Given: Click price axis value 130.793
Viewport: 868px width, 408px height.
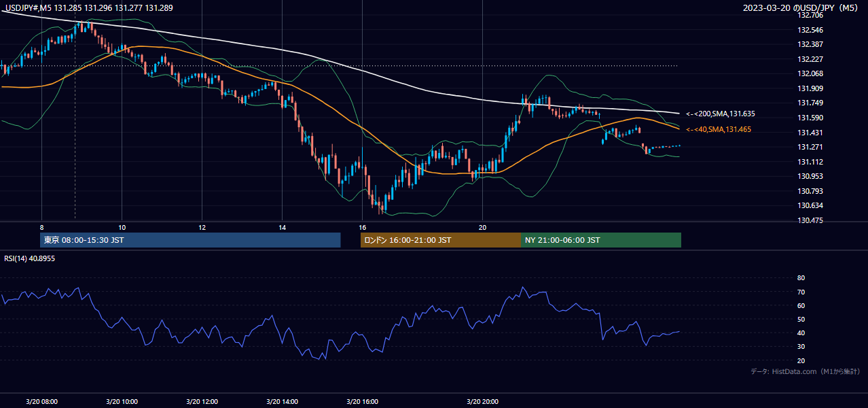Looking at the screenshot, I should [810, 191].
